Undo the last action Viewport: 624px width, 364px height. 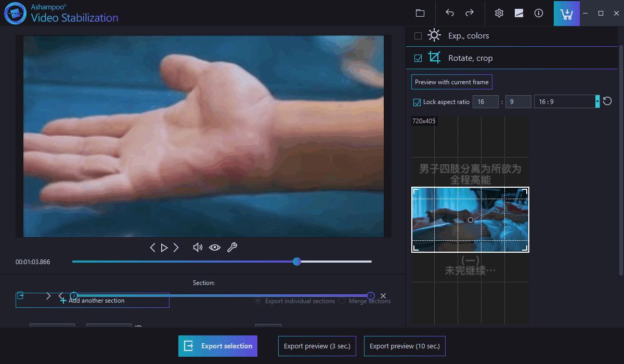(x=450, y=13)
